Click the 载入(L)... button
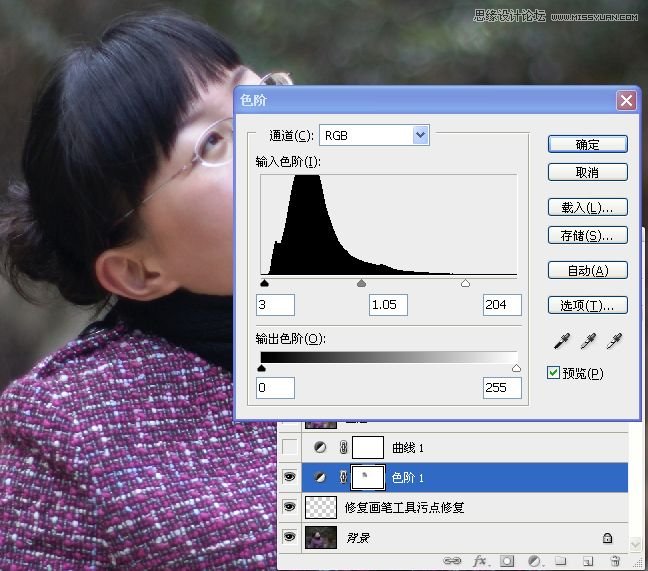This screenshot has height=571, width=648. [588, 207]
